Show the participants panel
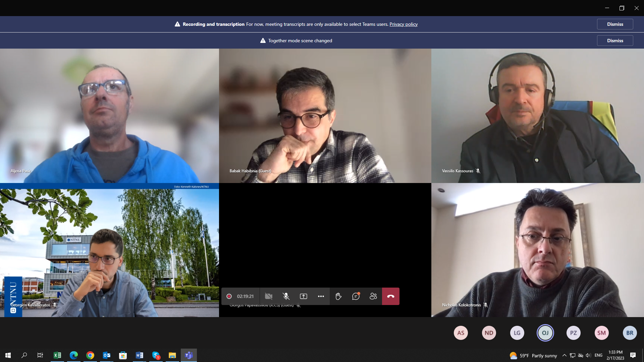Screen dimensions: 644x362 [x=373, y=296]
